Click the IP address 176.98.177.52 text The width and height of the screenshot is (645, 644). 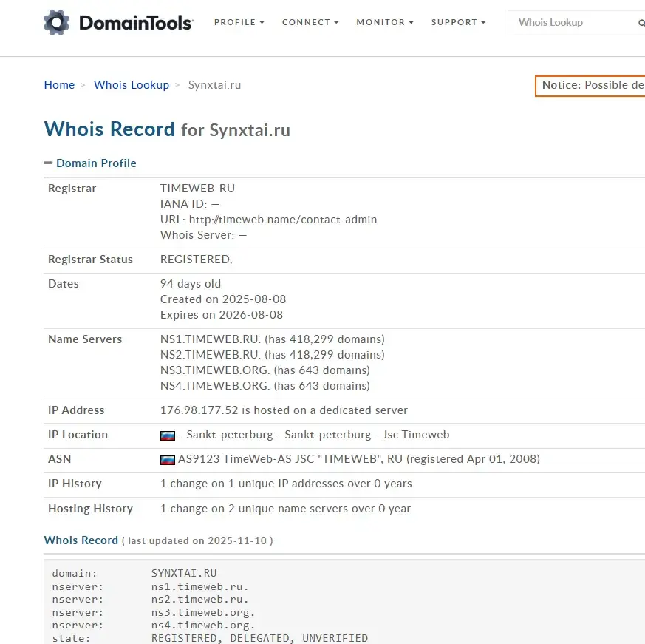pyautogui.click(x=199, y=410)
